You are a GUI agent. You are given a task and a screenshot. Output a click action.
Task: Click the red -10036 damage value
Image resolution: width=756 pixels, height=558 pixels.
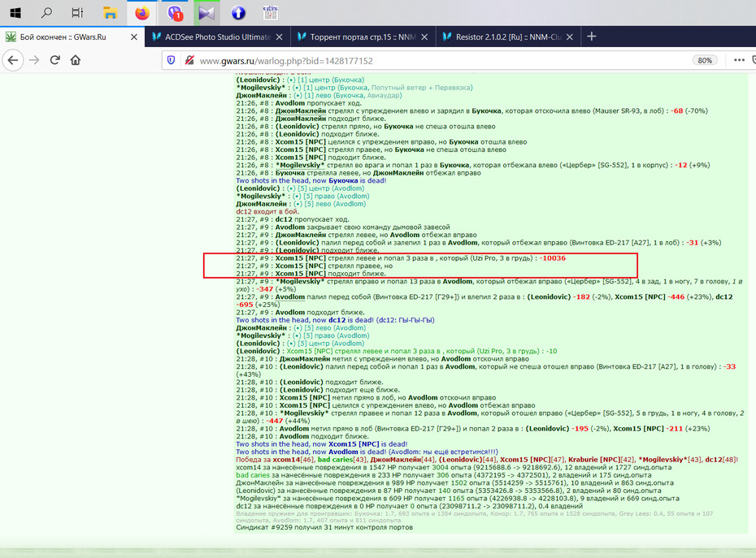coord(552,258)
